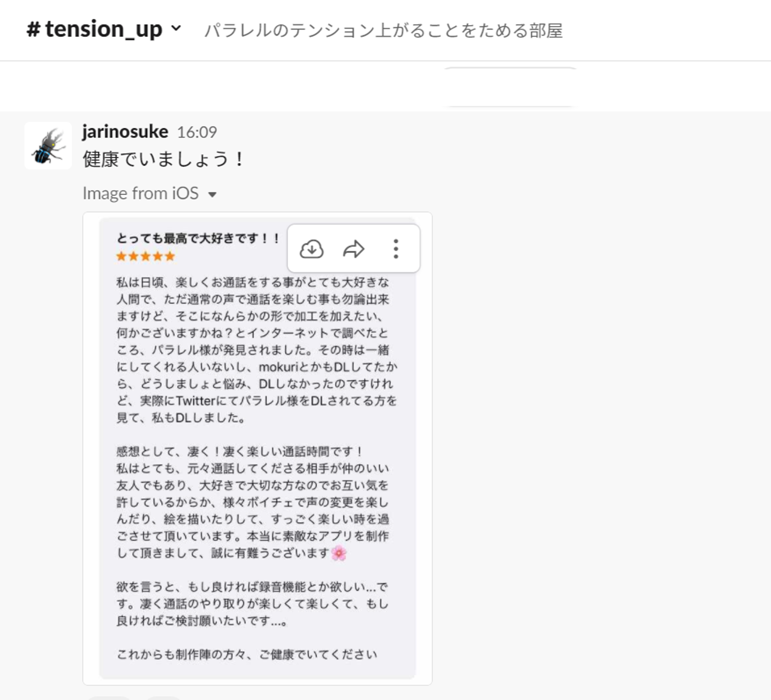Viewport: 771px width, 700px height.
Task: Click the review title とっても最高で大好きです！！
Action: click(x=198, y=238)
